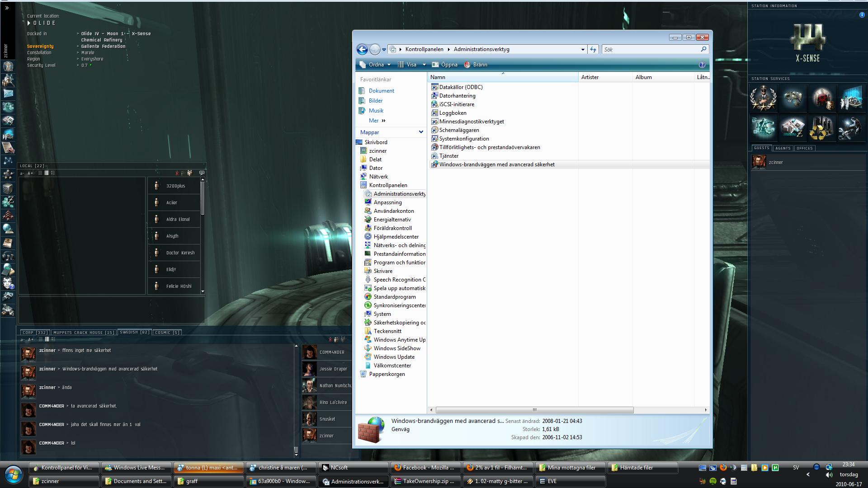Viewport: 868px width, 488px height.
Task: Switch to the Agents tab
Action: pyautogui.click(x=783, y=148)
